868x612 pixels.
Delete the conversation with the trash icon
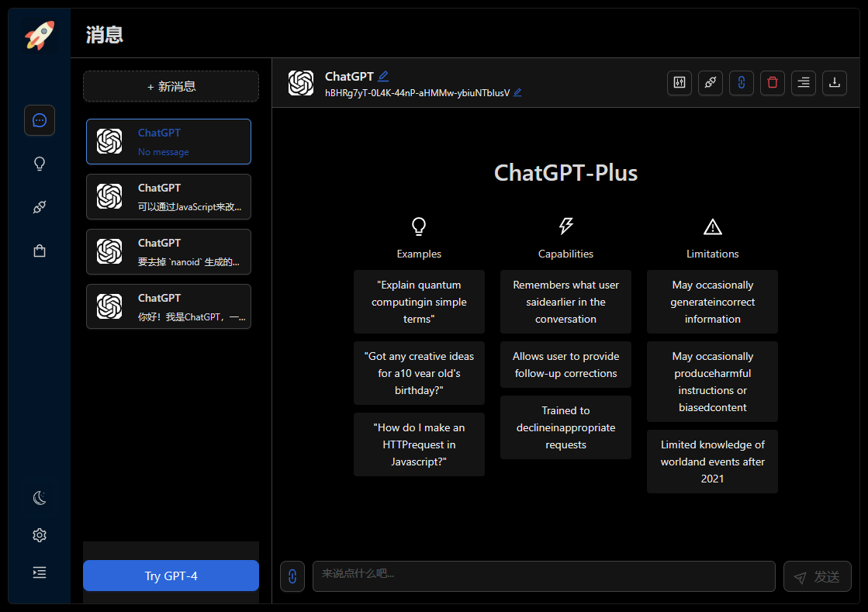[772, 83]
